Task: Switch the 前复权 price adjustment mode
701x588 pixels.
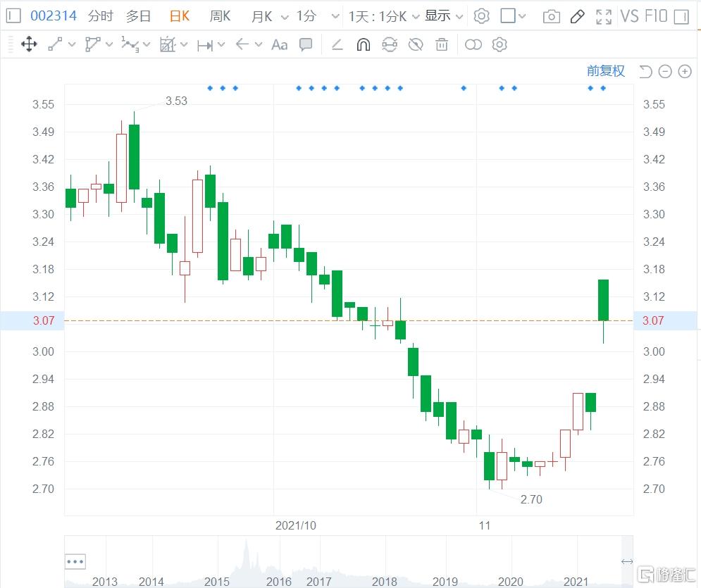Action: (606, 71)
